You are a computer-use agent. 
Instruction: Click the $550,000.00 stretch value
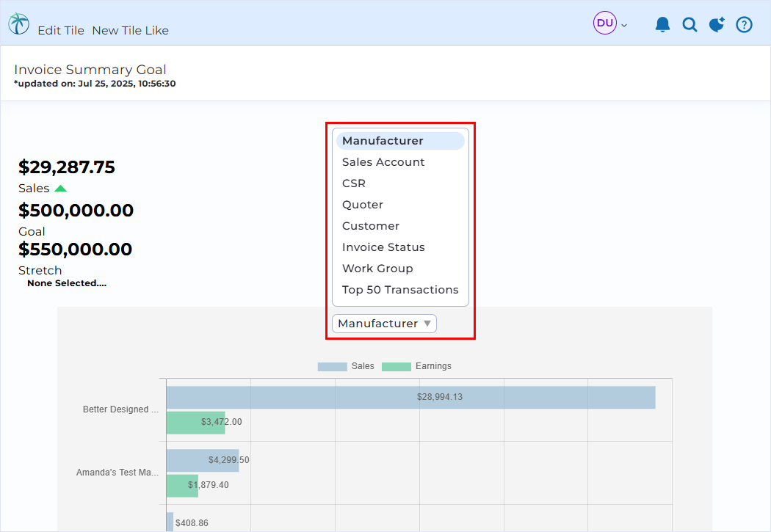(x=75, y=249)
